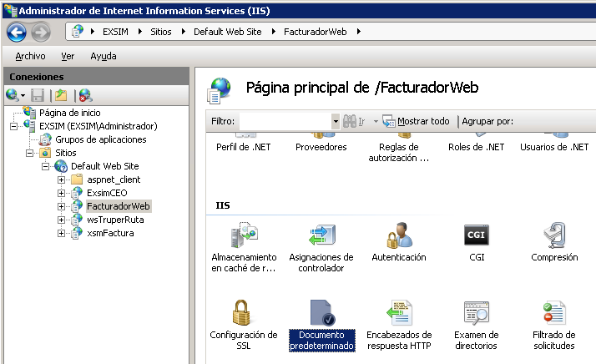Collapse the Default Web Site node
The image size is (596, 364).
click(45, 167)
